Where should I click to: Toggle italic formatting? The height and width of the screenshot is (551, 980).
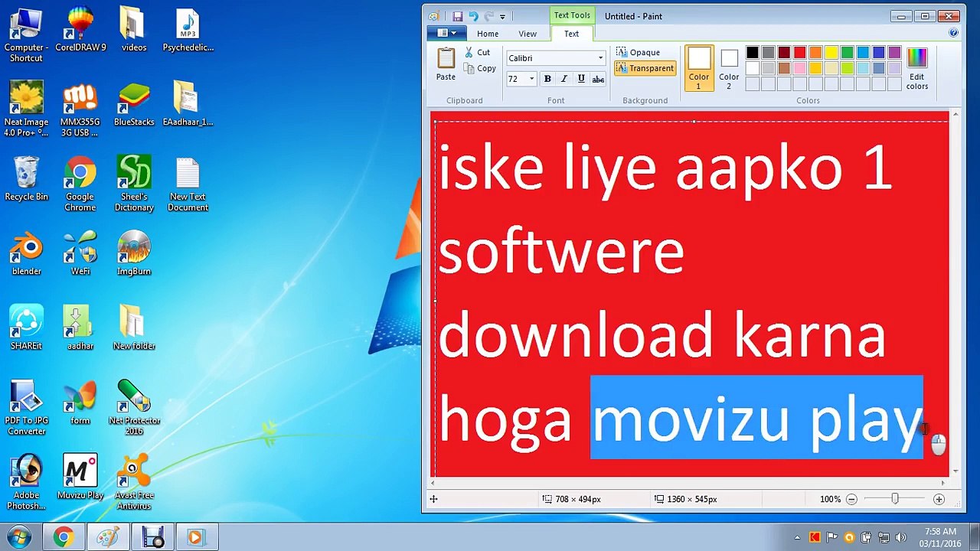(x=564, y=79)
